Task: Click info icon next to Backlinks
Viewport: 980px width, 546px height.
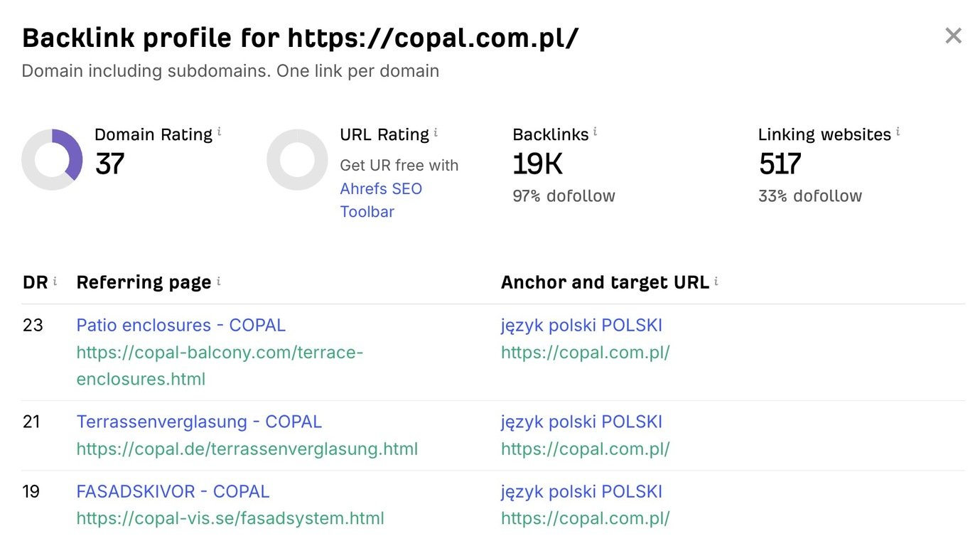Action: [x=595, y=132]
